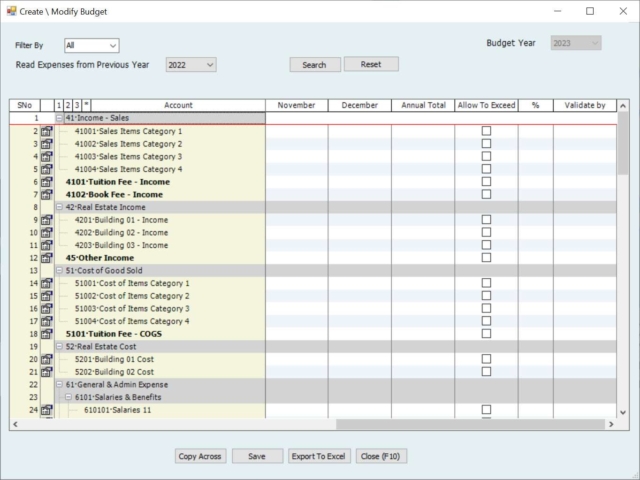Click the row icon for 610101 Salaries 11
Screen dimensions: 640x480
[x=47, y=410]
